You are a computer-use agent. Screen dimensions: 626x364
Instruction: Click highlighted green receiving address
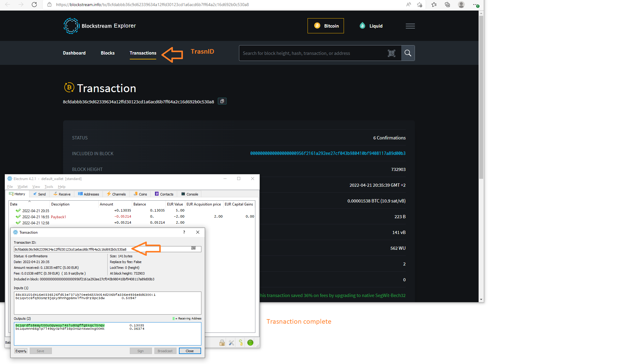(60, 325)
